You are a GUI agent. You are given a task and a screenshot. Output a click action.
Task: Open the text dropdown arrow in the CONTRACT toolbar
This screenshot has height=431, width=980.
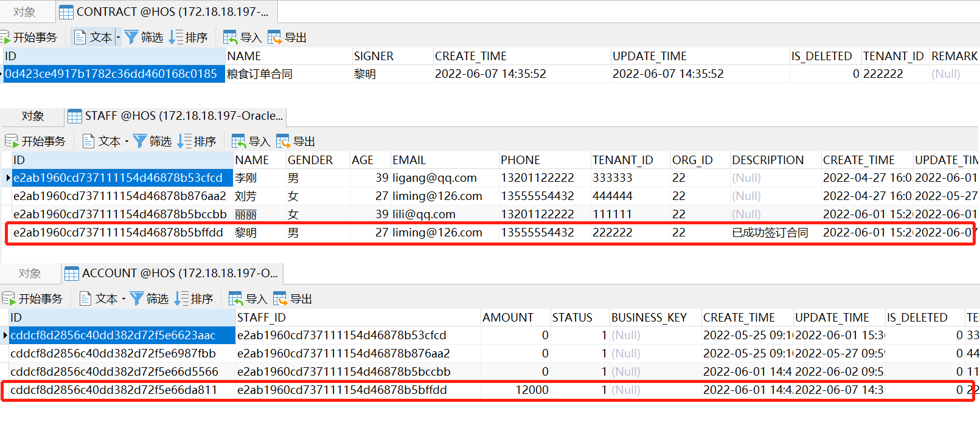[x=118, y=38]
